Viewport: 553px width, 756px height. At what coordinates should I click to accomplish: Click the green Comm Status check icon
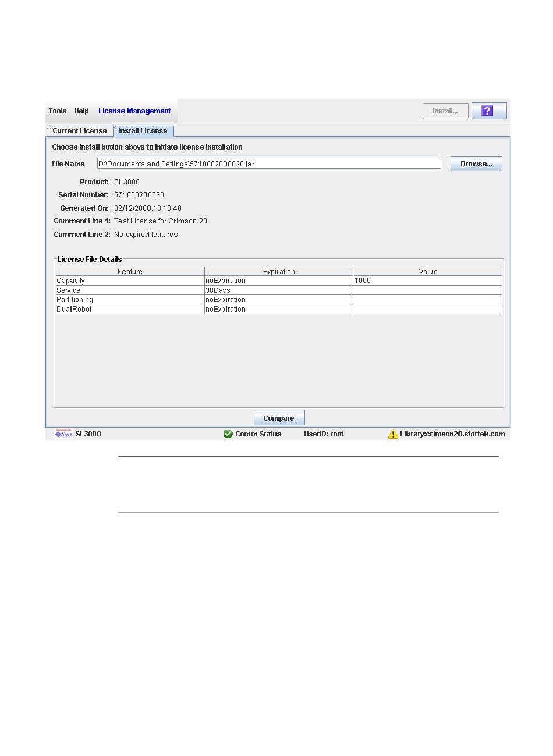pyautogui.click(x=228, y=434)
